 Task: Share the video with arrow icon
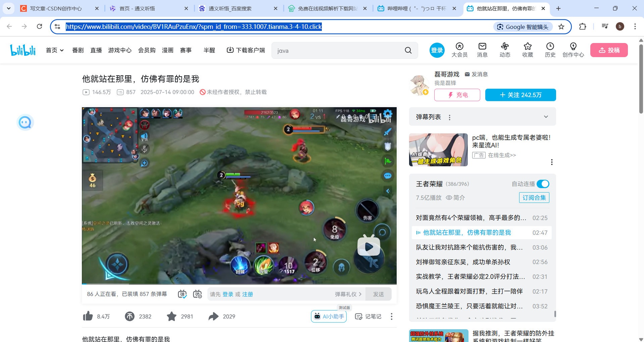click(x=213, y=316)
